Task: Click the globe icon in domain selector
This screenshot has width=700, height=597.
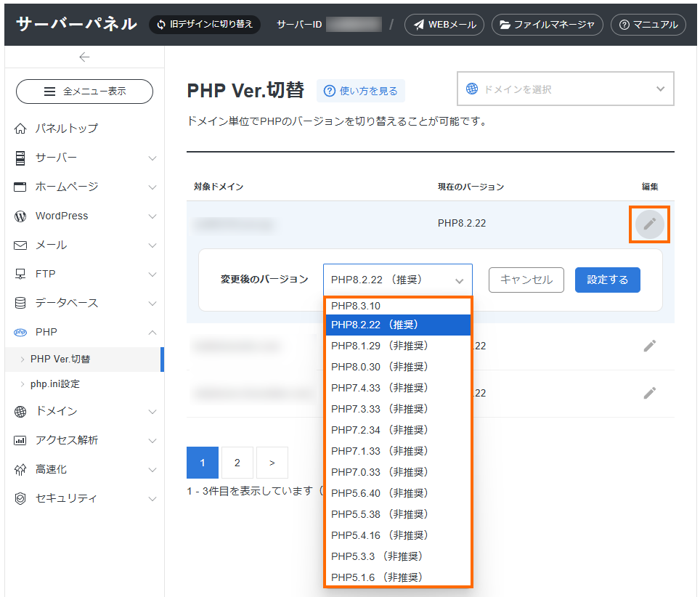Action: [x=472, y=89]
